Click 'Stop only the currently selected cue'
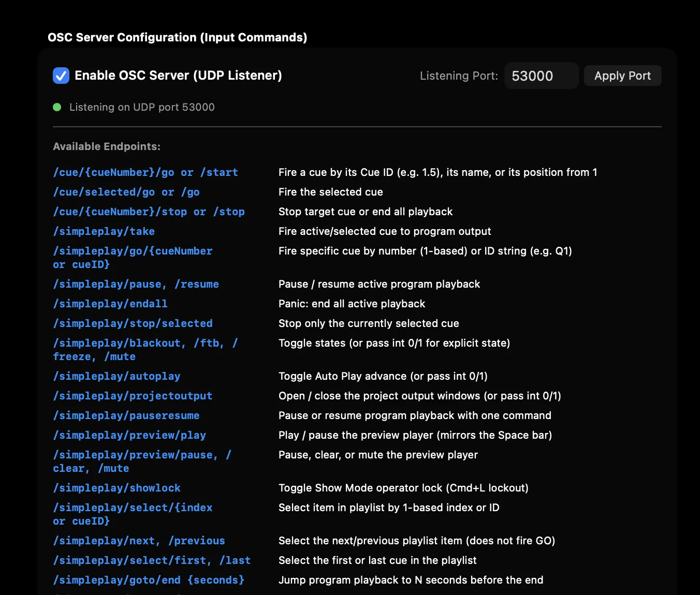The image size is (700, 595). [369, 323]
